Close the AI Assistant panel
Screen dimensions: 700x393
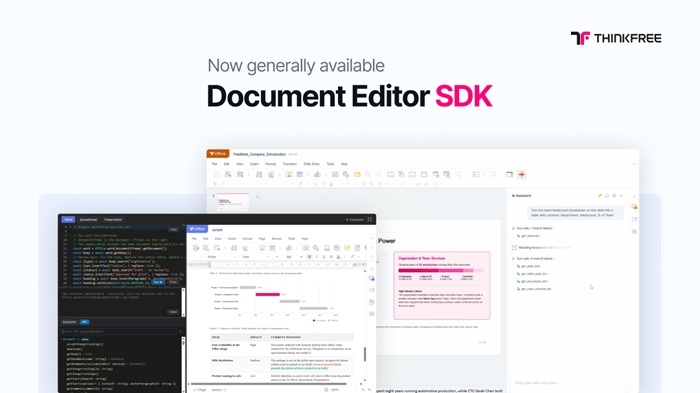(x=621, y=196)
